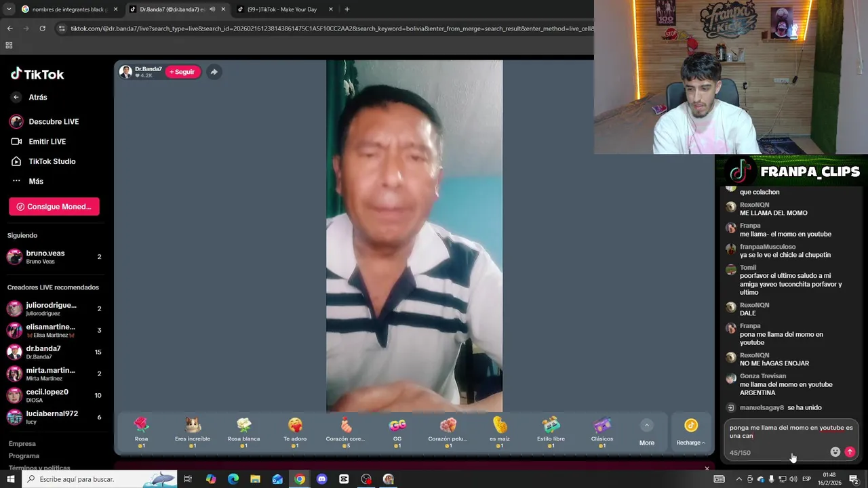Open Dr.Banda7 profile avatar
868x488 pixels.
click(125, 72)
